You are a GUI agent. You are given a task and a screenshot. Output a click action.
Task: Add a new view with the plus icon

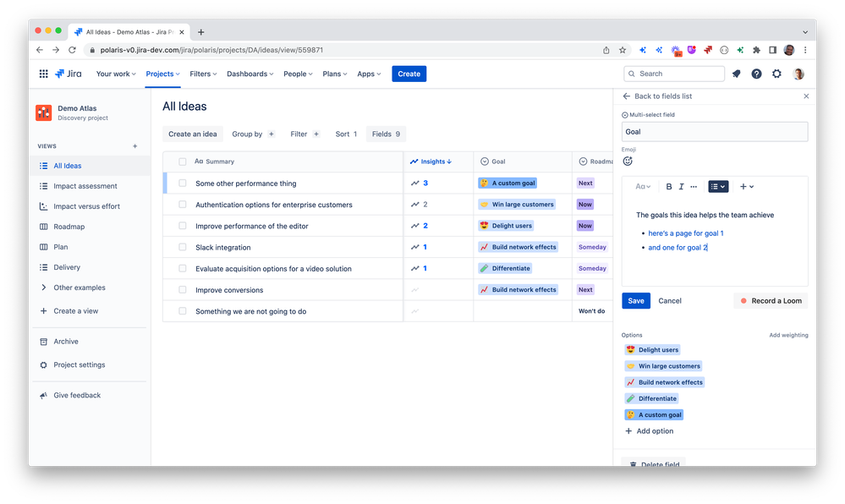click(134, 146)
